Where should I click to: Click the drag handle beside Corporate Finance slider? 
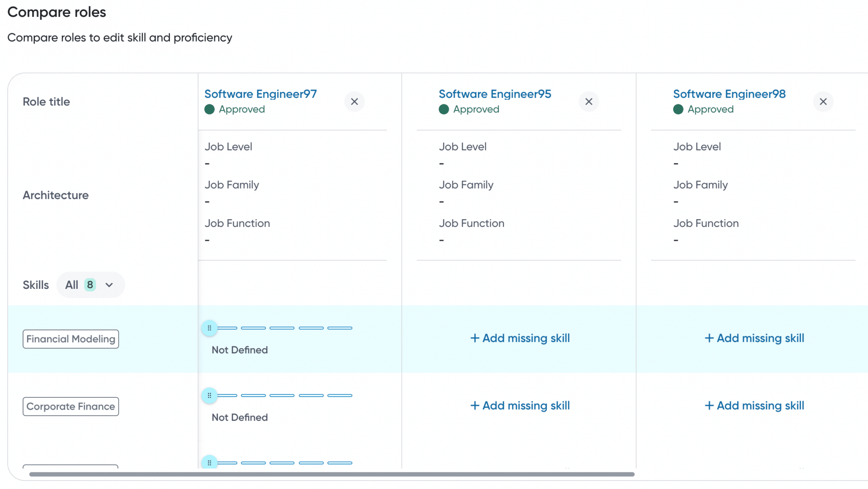point(209,395)
